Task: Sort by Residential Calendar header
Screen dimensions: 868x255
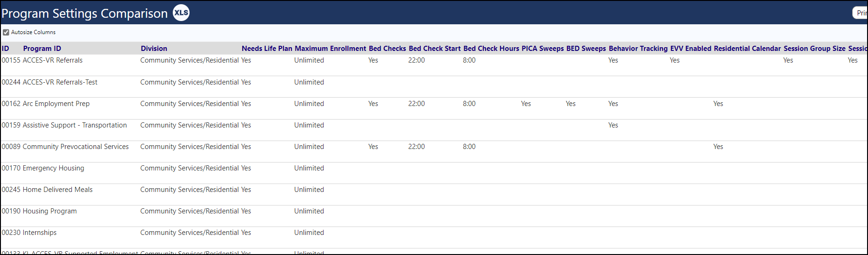Action: click(747, 49)
